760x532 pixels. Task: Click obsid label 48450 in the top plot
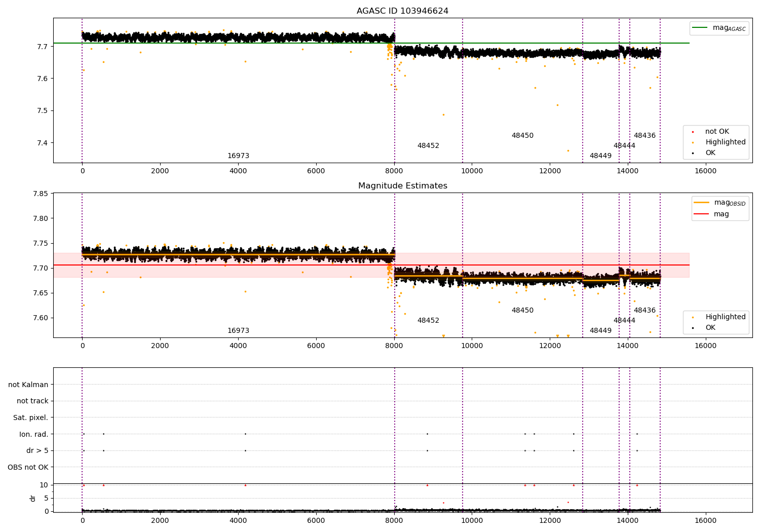(x=522, y=136)
